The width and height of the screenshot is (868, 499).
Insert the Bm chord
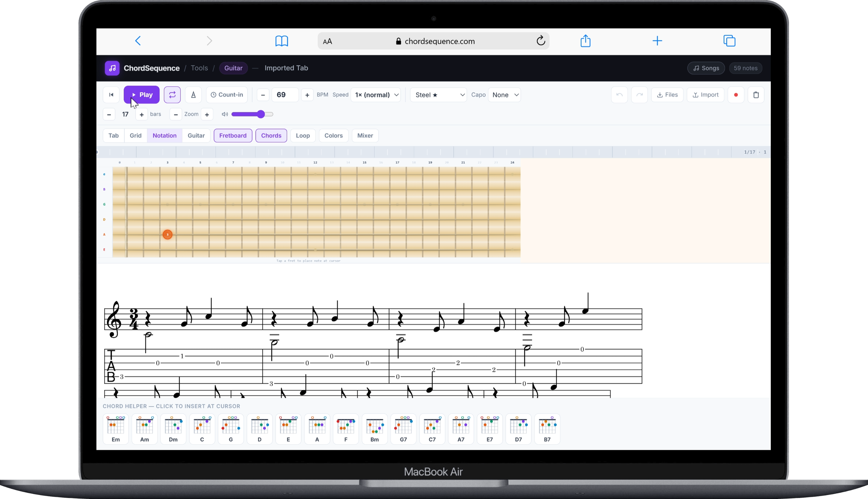click(375, 429)
